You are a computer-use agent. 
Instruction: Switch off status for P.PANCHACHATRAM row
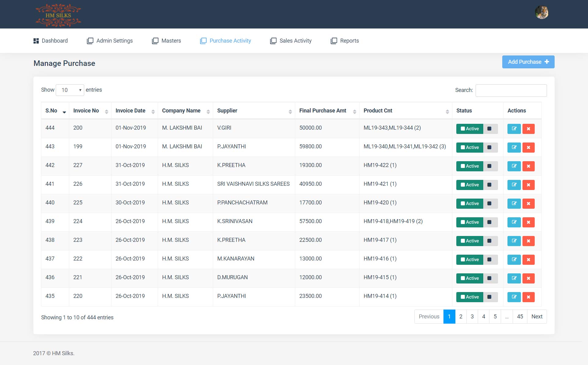pyautogui.click(x=490, y=203)
